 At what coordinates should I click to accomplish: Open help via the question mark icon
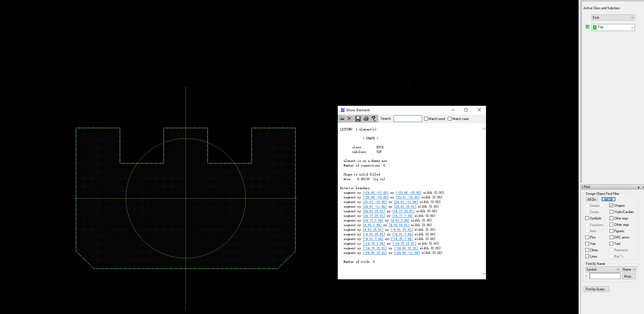(x=374, y=119)
